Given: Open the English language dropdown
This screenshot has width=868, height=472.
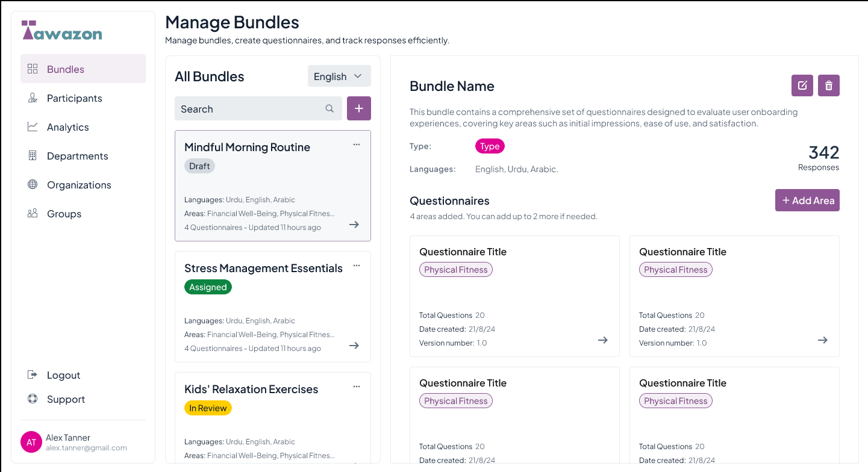Looking at the screenshot, I should click(339, 76).
